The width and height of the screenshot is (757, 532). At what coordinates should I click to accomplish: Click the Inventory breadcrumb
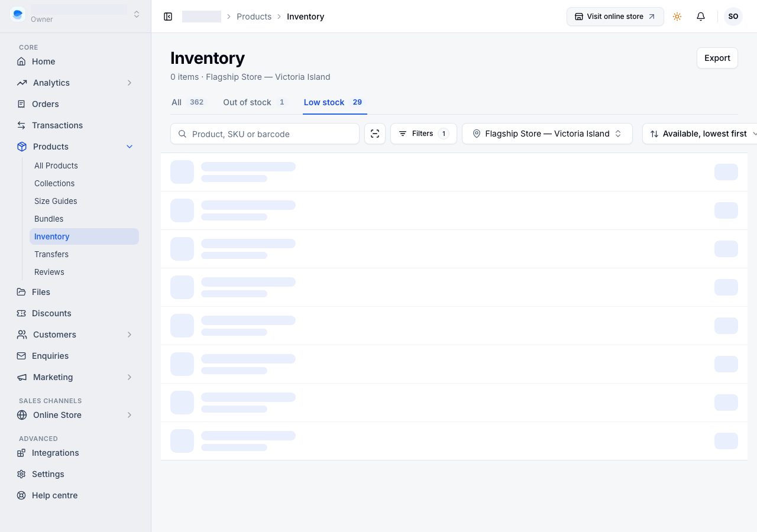click(306, 17)
